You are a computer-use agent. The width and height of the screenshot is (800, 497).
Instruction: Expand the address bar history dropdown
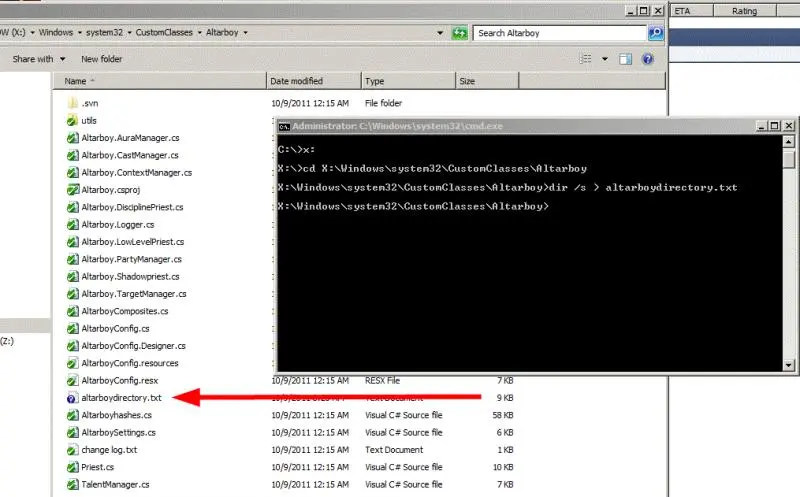(x=440, y=33)
